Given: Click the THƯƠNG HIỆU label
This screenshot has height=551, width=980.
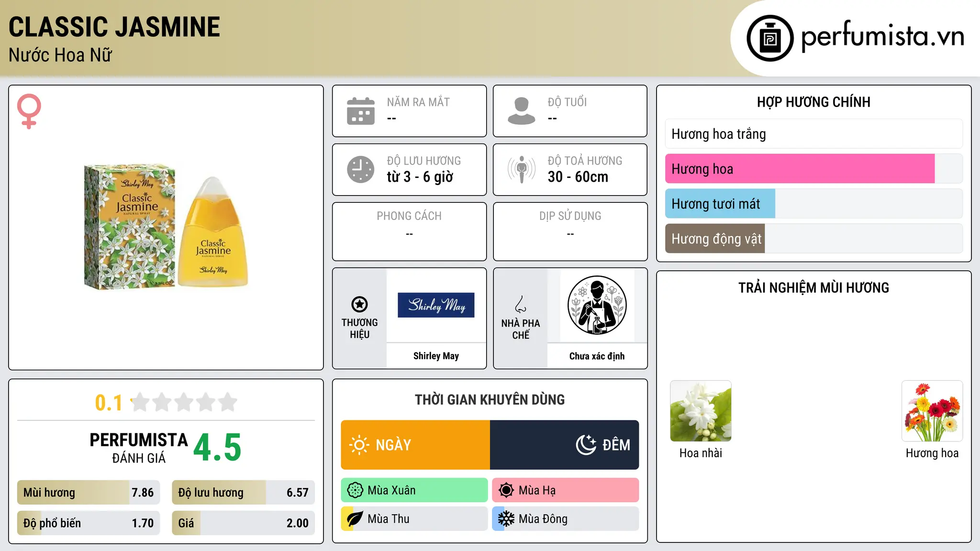Looking at the screenshot, I should pyautogui.click(x=360, y=329).
